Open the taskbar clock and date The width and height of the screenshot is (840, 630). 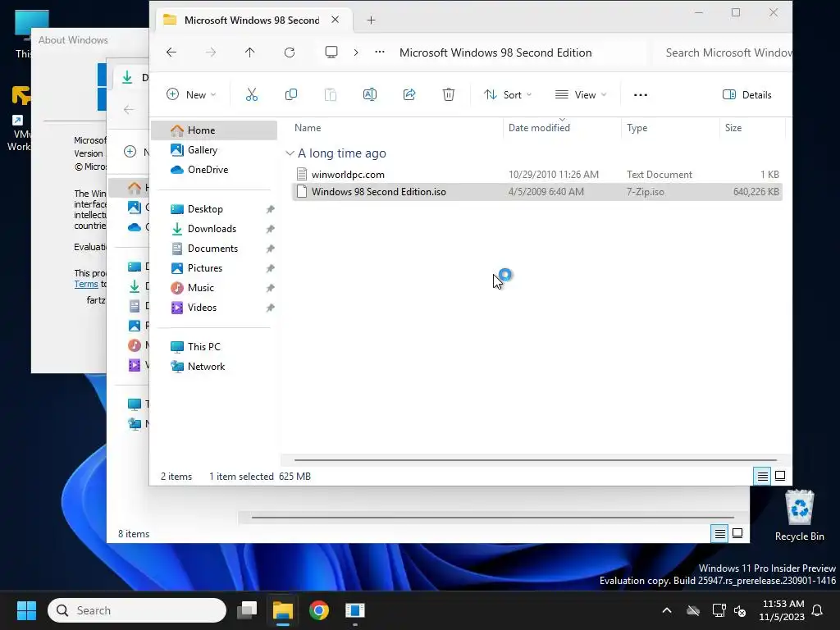(x=782, y=610)
